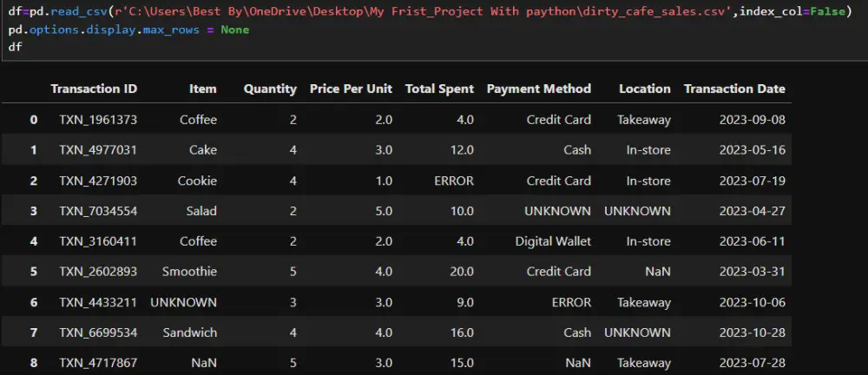
Task: Click the UNKNOWN item in row 6
Action: (x=184, y=302)
